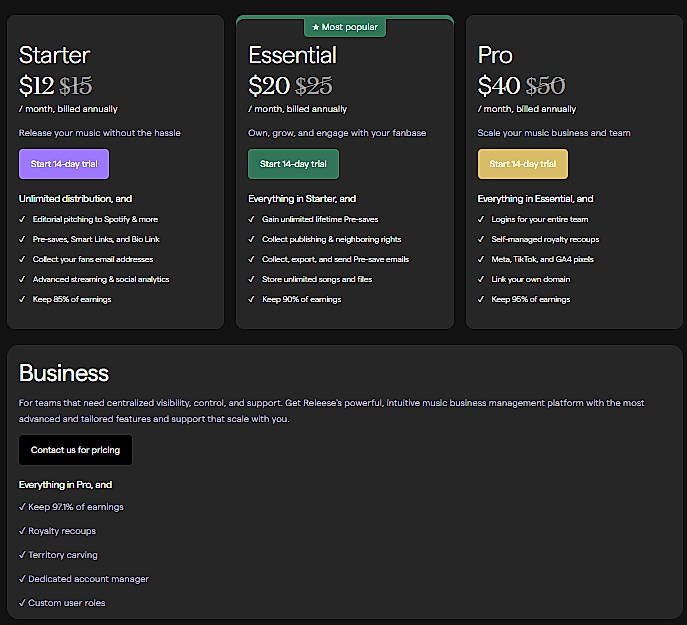Click the checkmark beside Editorial pitching to Spotify

(x=22, y=219)
